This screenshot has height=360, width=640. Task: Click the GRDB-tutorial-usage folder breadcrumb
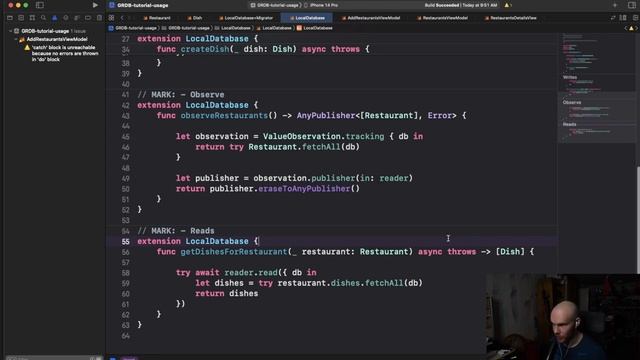pos(185,28)
